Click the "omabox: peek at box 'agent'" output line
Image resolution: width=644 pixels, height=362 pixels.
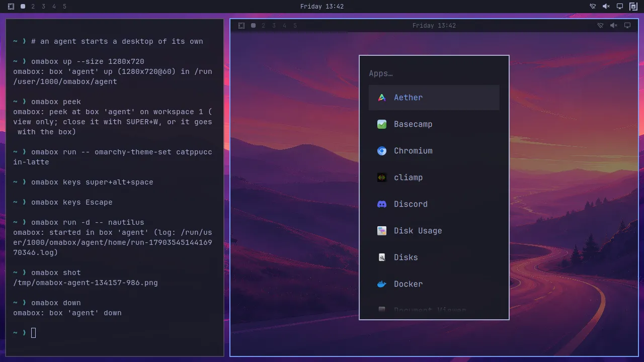click(113, 122)
